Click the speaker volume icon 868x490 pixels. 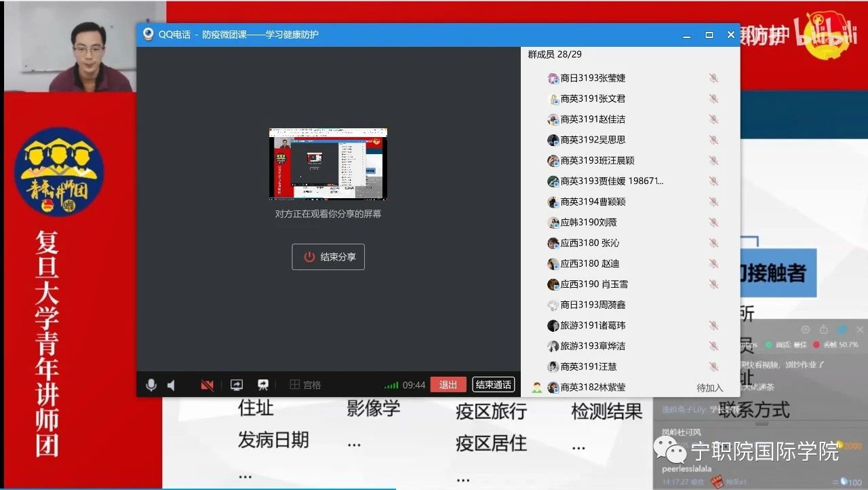172,385
